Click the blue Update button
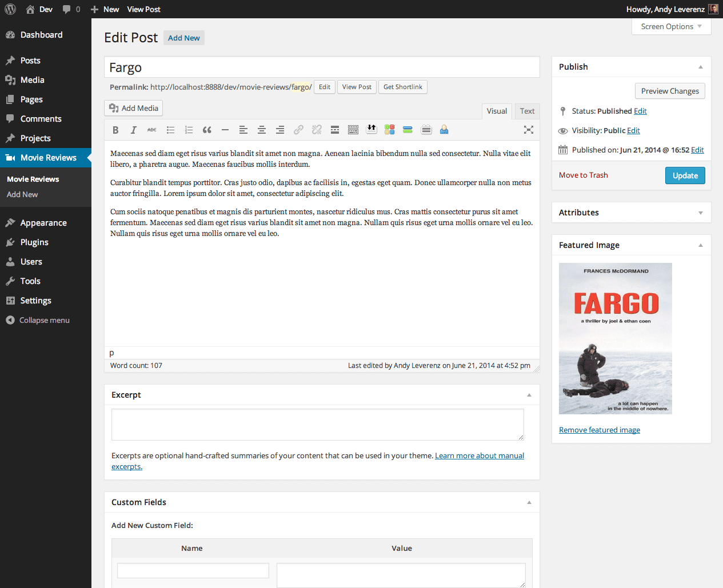Screen dimensions: 723x588 point(685,175)
